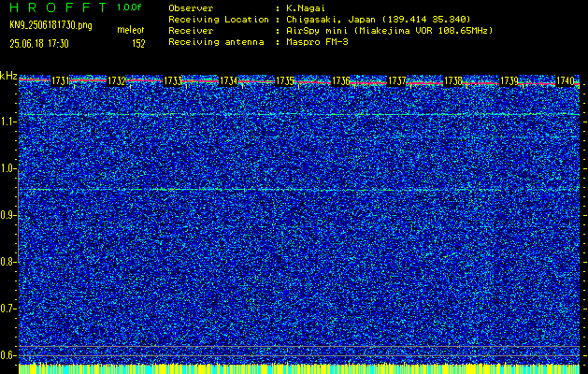Click the 1734 time marker
The height and width of the screenshot is (374, 588).
228,81
